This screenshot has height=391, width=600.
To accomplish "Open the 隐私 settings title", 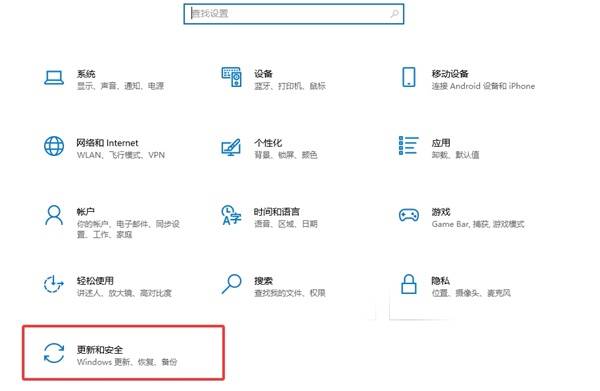I will (440, 280).
